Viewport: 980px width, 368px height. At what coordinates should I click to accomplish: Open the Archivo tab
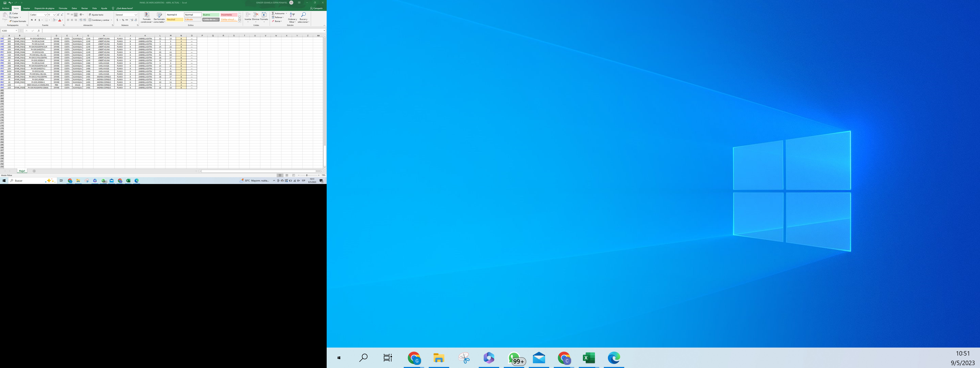point(6,8)
